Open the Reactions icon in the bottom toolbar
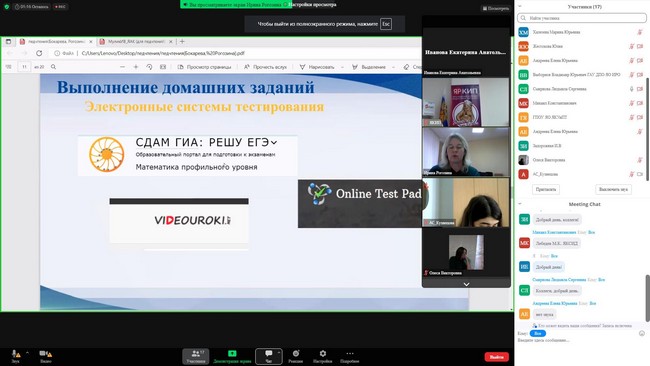This screenshot has height=366, width=650. pyautogui.click(x=296, y=354)
